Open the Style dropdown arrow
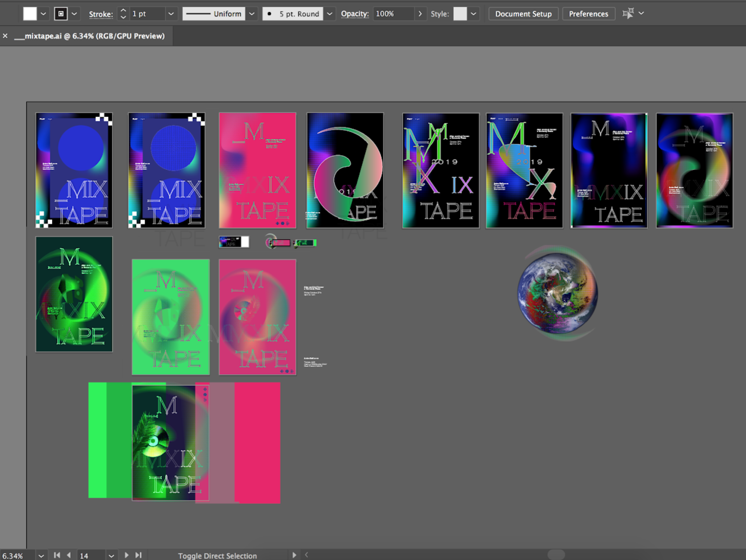Screen dimensions: 746x560 click(473, 14)
